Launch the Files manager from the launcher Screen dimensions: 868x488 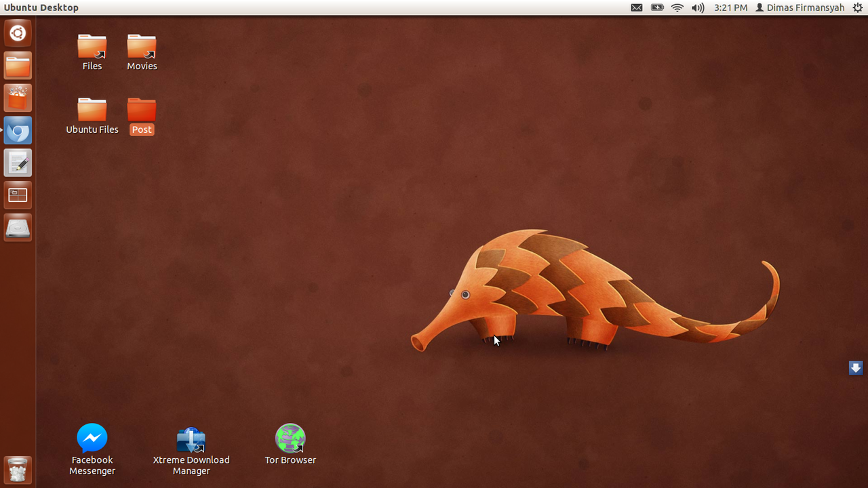[x=18, y=66]
